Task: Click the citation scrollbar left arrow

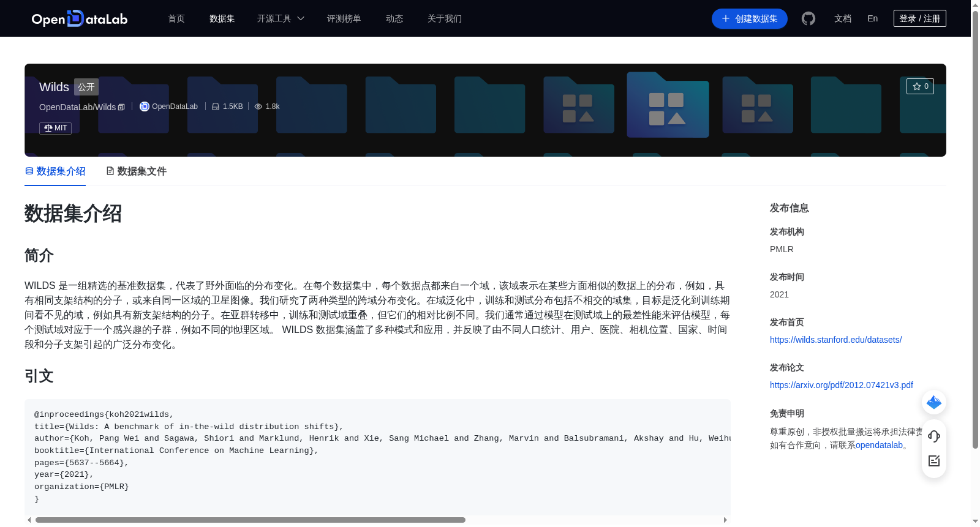Action: click(x=29, y=520)
